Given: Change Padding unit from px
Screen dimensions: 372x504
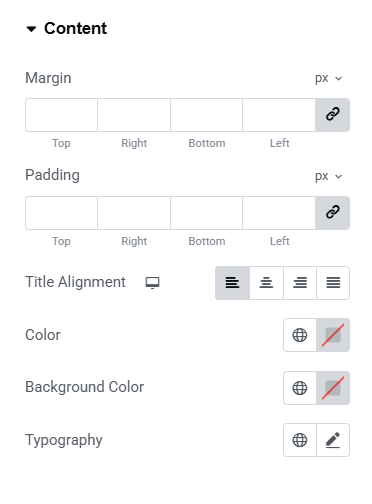Looking at the screenshot, I should pyautogui.click(x=329, y=176).
